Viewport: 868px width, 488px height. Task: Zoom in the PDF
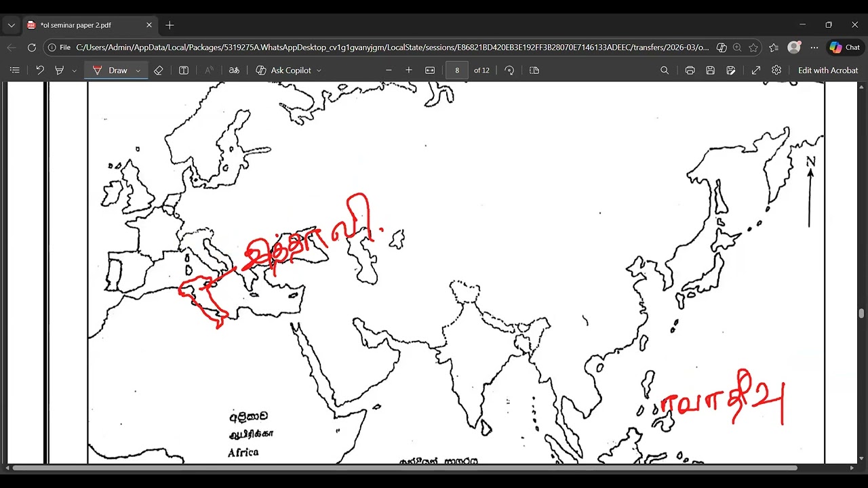tap(409, 70)
